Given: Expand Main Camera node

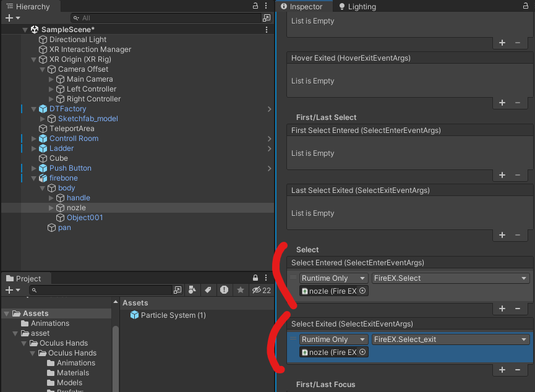Looking at the screenshot, I should tap(51, 79).
